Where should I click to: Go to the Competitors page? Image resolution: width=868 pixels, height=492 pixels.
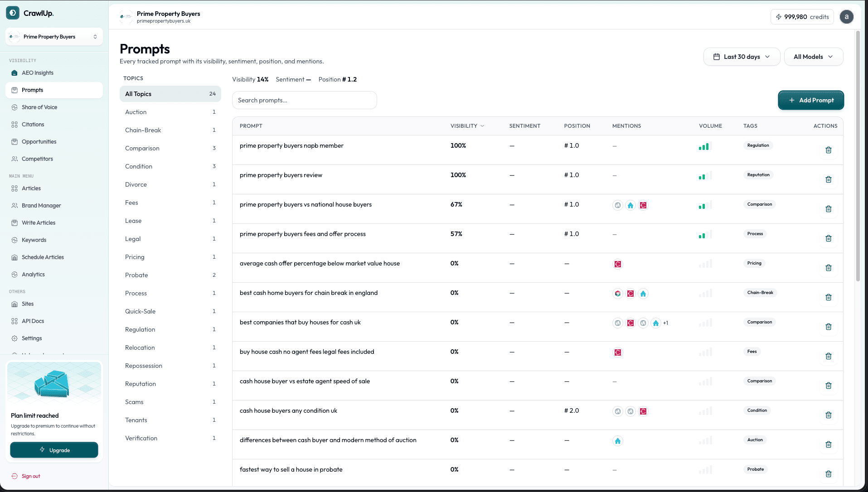(x=54, y=159)
